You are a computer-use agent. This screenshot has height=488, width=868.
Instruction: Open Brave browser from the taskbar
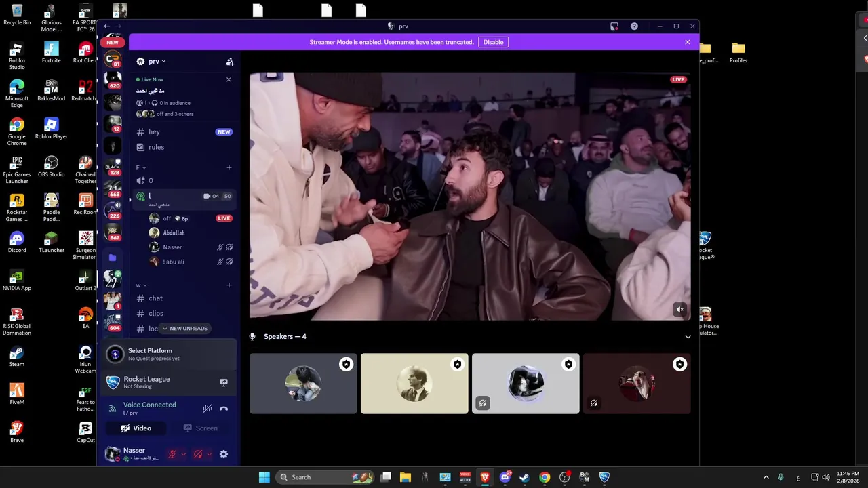click(x=485, y=477)
